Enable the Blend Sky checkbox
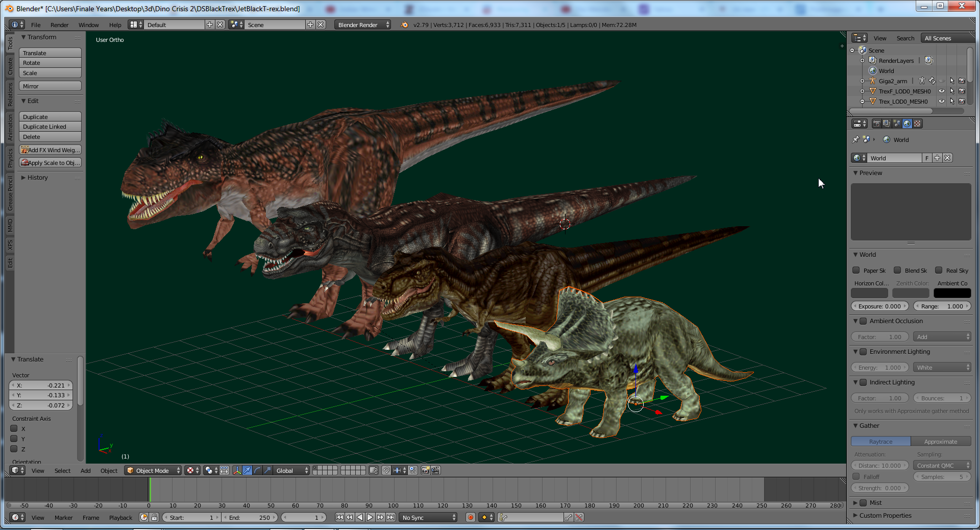The image size is (980, 530). (x=897, y=270)
